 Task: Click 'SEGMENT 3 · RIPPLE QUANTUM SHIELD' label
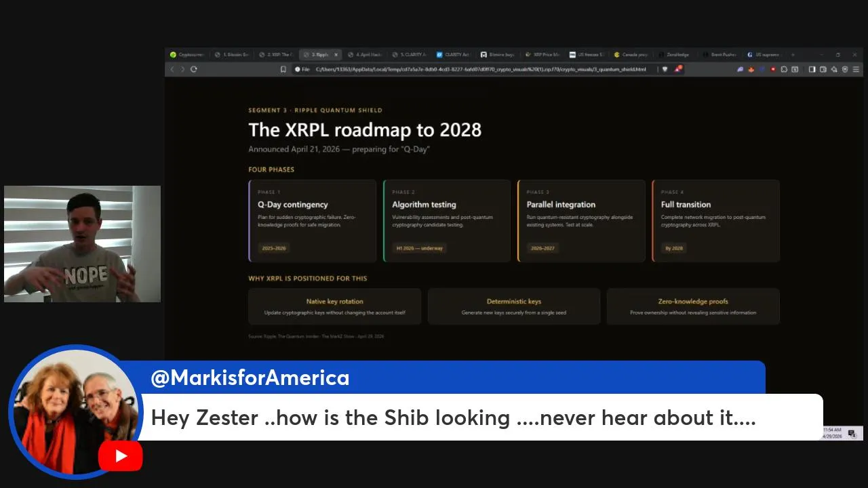(x=315, y=110)
